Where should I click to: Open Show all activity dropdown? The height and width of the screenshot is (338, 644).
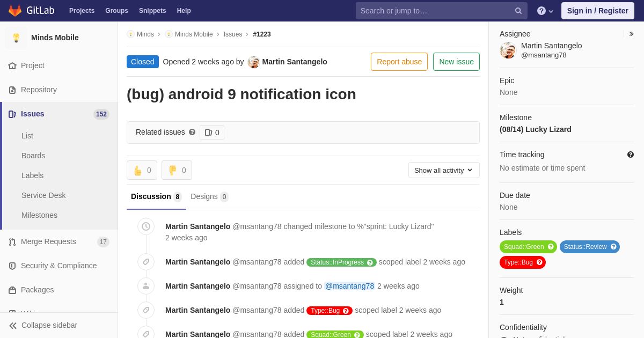[x=444, y=170]
